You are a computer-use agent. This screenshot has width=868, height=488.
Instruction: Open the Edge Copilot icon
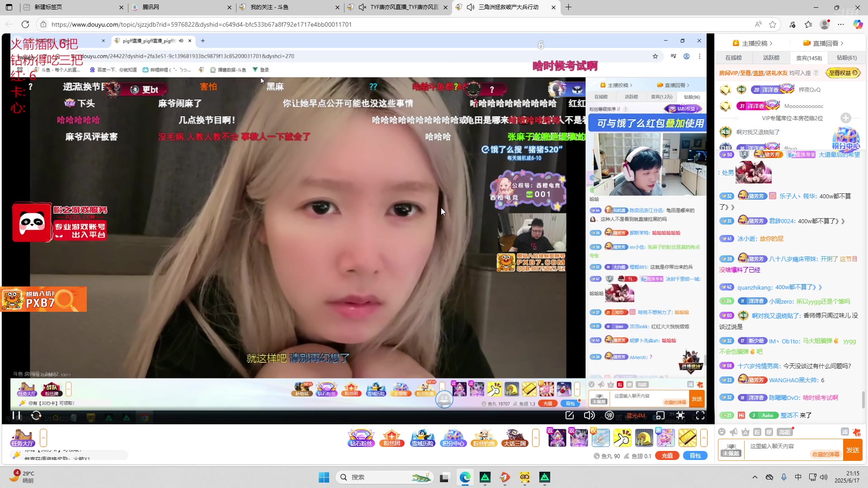click(858, 24)
